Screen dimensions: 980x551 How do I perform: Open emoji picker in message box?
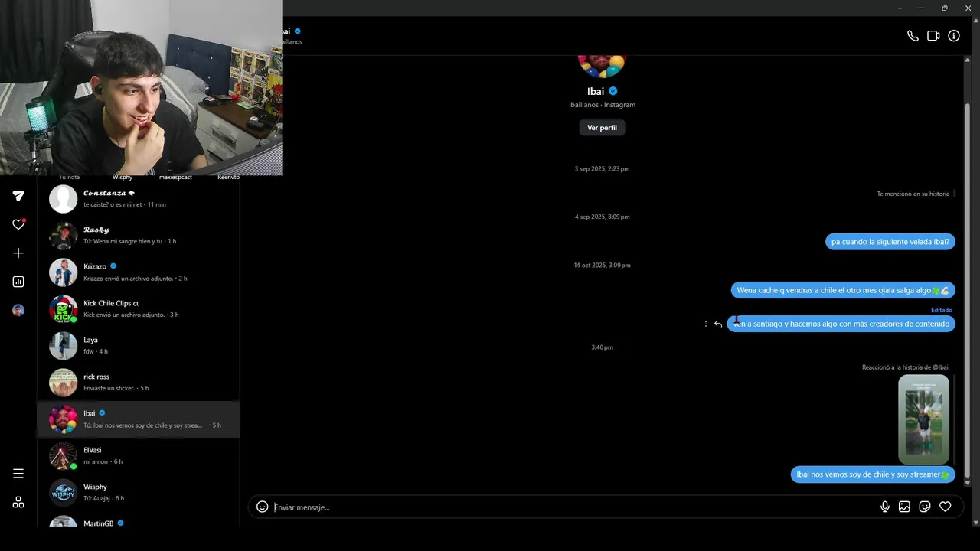(x=263, y=507)
